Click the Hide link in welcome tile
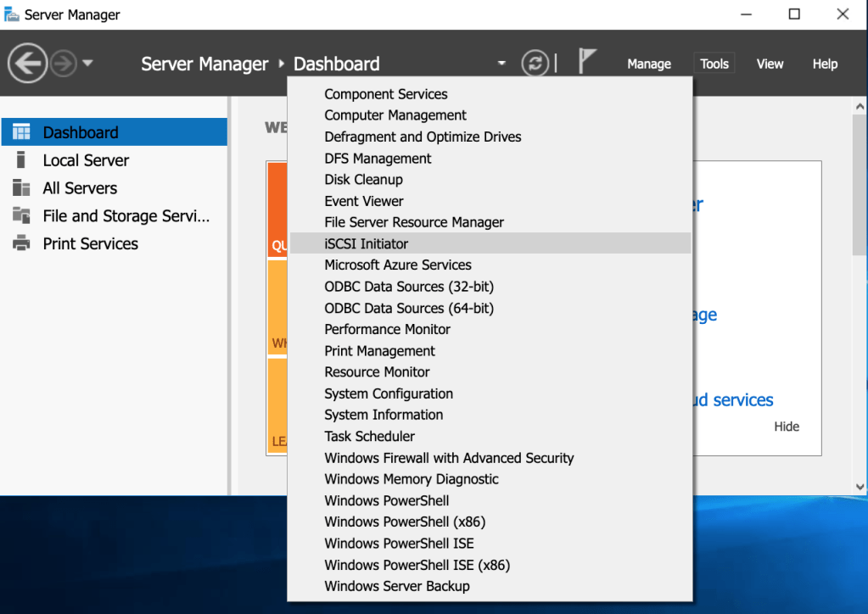The width and height of the screenshot is (868, 614). pyautogui.click(x=786, y=427)
